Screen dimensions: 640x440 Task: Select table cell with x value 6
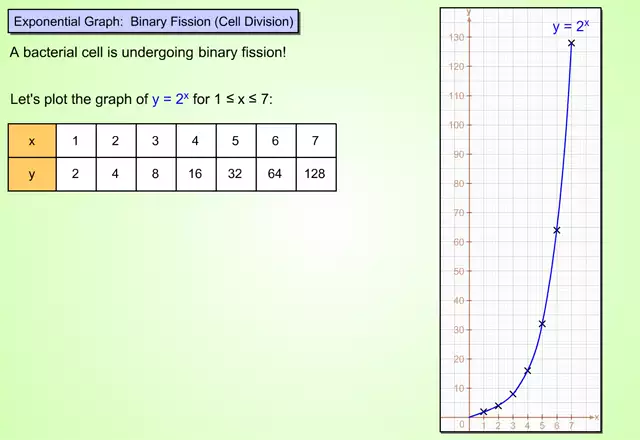(276, 141)
